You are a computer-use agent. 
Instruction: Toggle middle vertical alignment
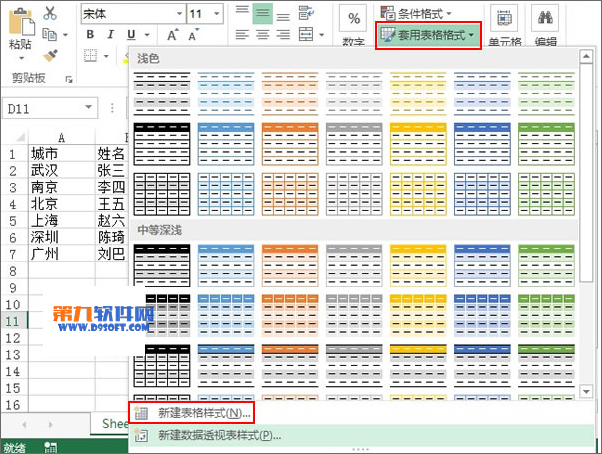263,14
